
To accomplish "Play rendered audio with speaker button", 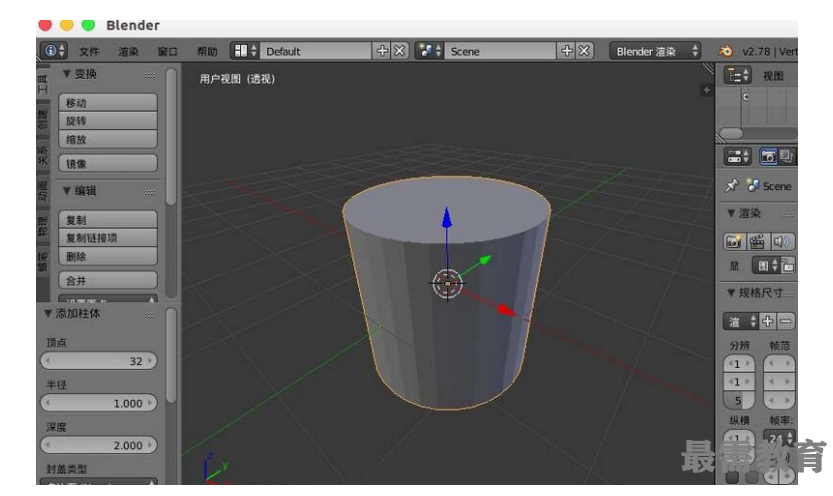I will tap(781, 242).
